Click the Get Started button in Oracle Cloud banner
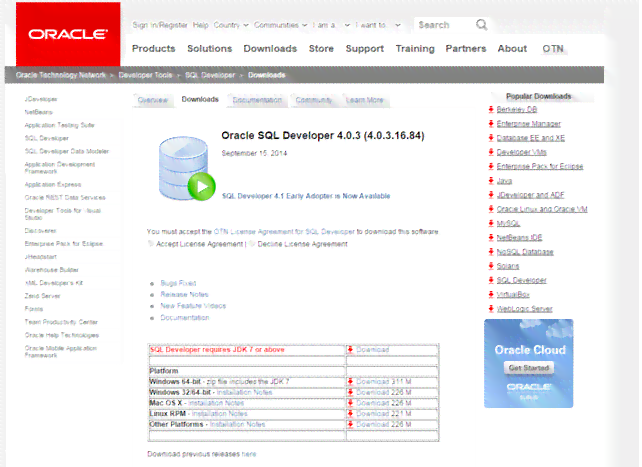 (529, 368)
